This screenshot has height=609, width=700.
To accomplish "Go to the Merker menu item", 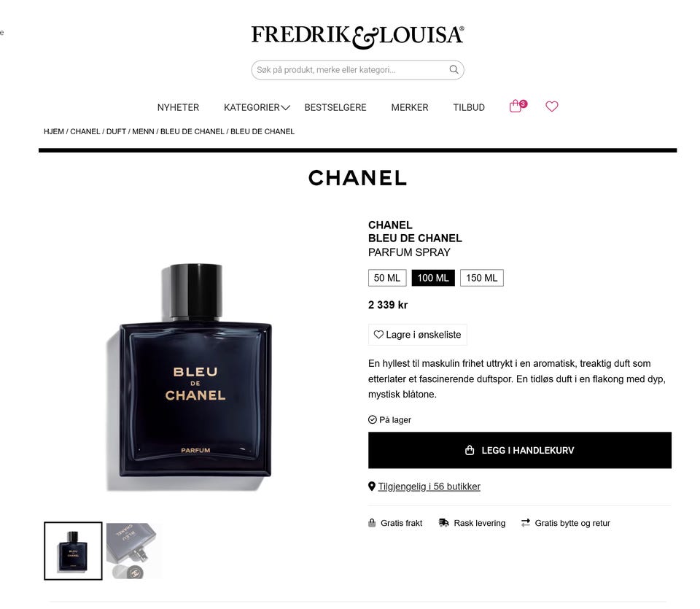I will pyautogui.click(x=409, y=108).
